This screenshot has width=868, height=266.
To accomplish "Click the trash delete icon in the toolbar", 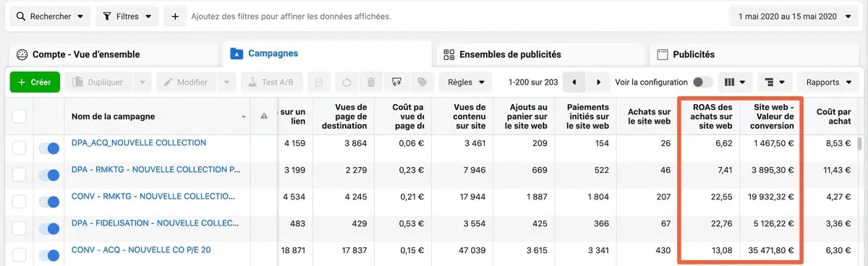I will click(x=371, y=82).
